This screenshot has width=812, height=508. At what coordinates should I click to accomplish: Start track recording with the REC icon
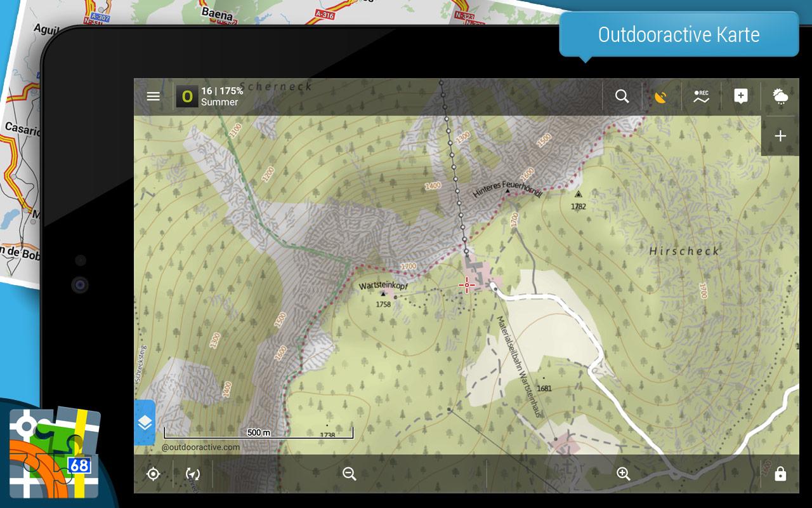700,97
